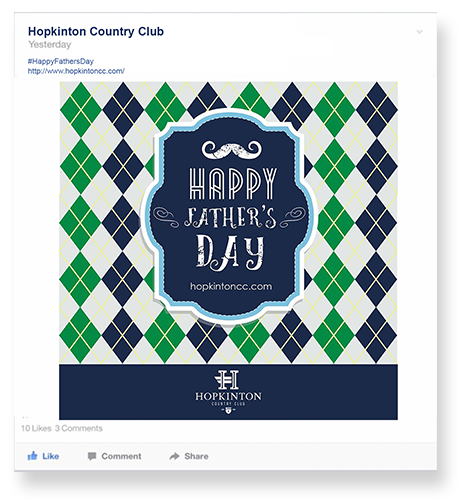Click the Share arrow icon
Screen dimensions: 470x500
tap(175, 456)
